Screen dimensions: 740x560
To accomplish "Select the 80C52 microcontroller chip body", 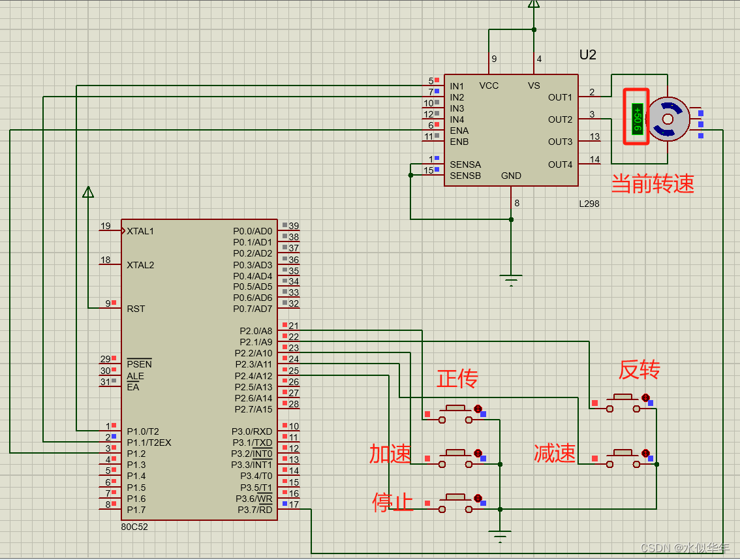I will tap(199, 369).
